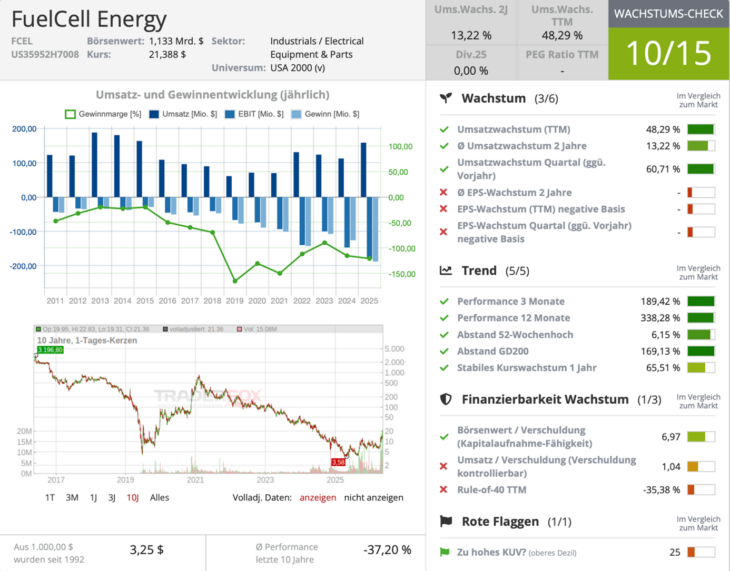Click the 10/15 score box

point(668,53)
